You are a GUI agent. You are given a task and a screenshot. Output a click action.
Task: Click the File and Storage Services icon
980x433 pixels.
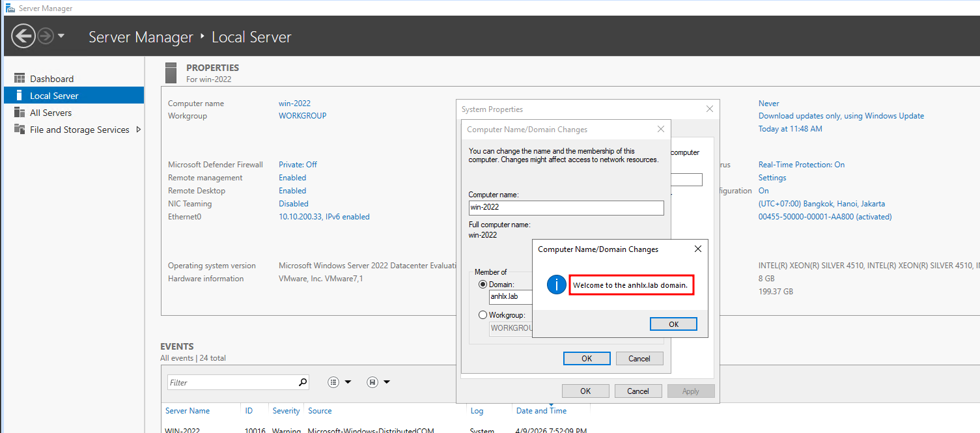click(x=19, y=130)
